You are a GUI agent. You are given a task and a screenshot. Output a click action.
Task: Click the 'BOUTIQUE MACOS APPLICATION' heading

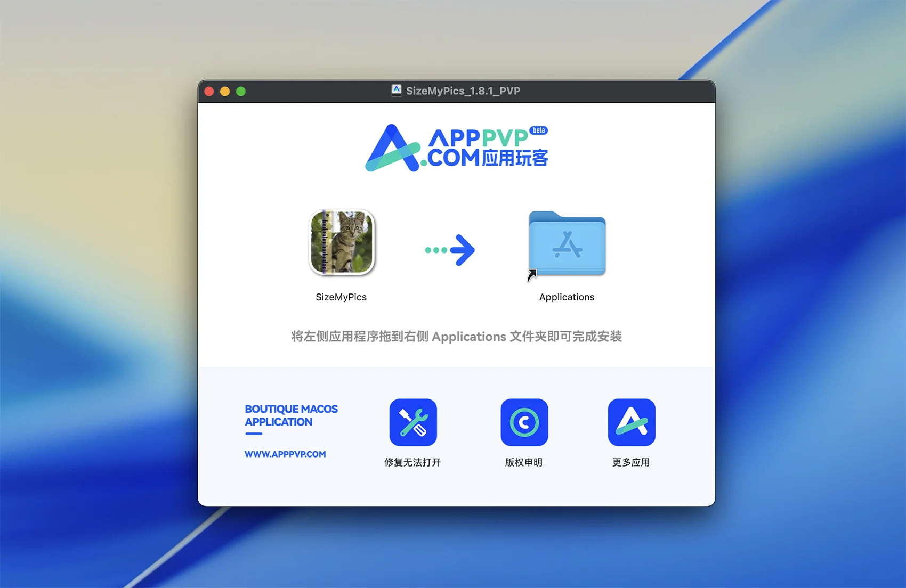(x=291, y=415)
